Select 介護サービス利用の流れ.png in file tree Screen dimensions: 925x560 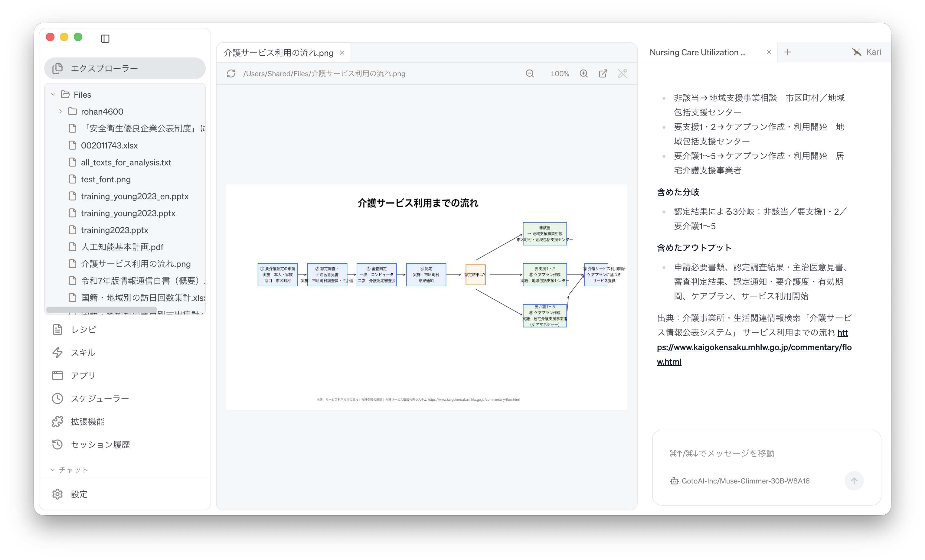(136, 263)
